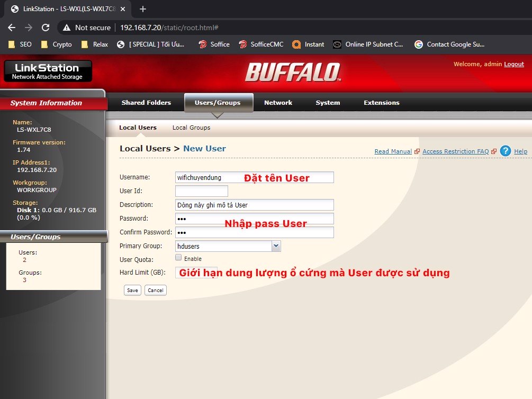This screenshot has height=399, width=532.
Task: Select the Users/Groups menu tab
Action: coord(218,103)
